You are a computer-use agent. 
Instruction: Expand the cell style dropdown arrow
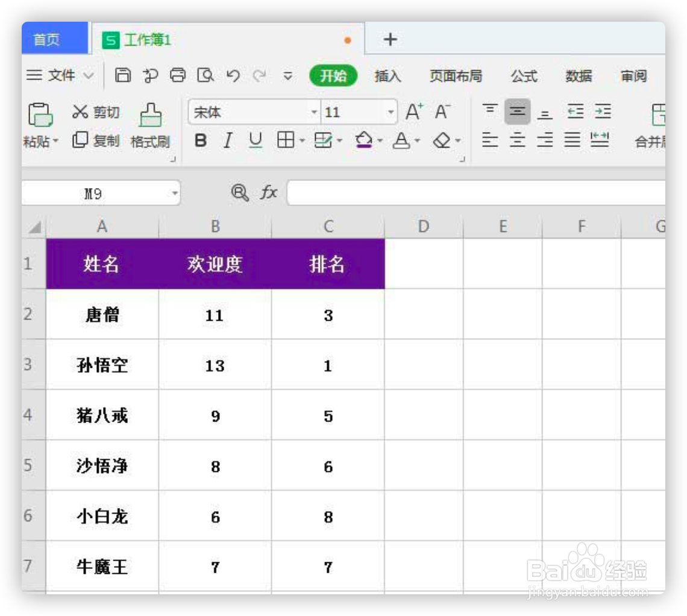point(339,140)
